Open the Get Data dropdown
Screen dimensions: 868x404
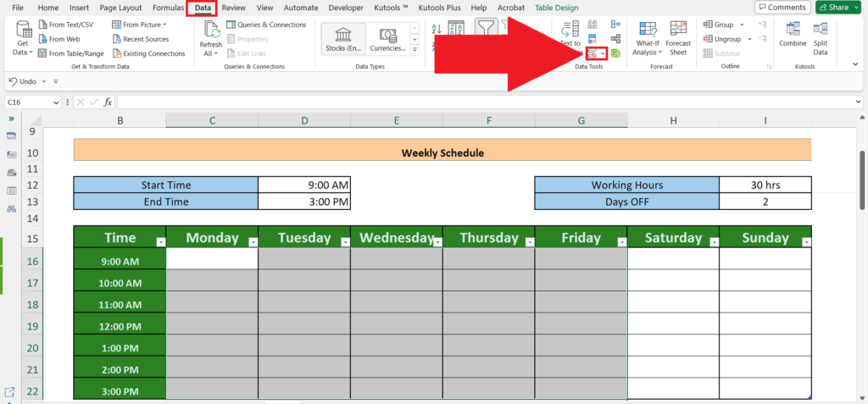tap(23, 38)
